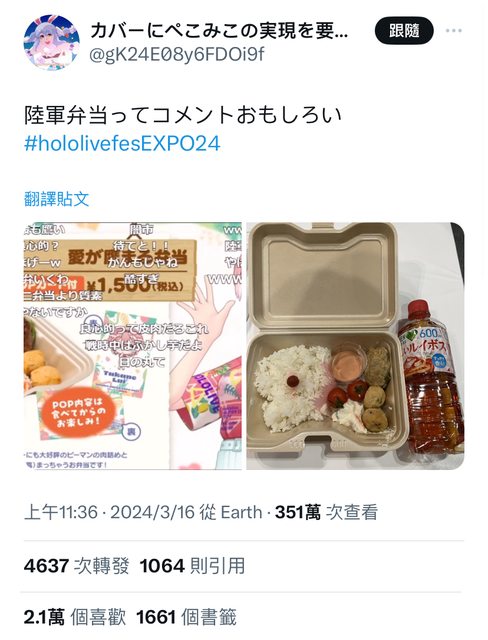
Task: Show the 4637 次轉發 reposts list
Action: tap(77, 566)
